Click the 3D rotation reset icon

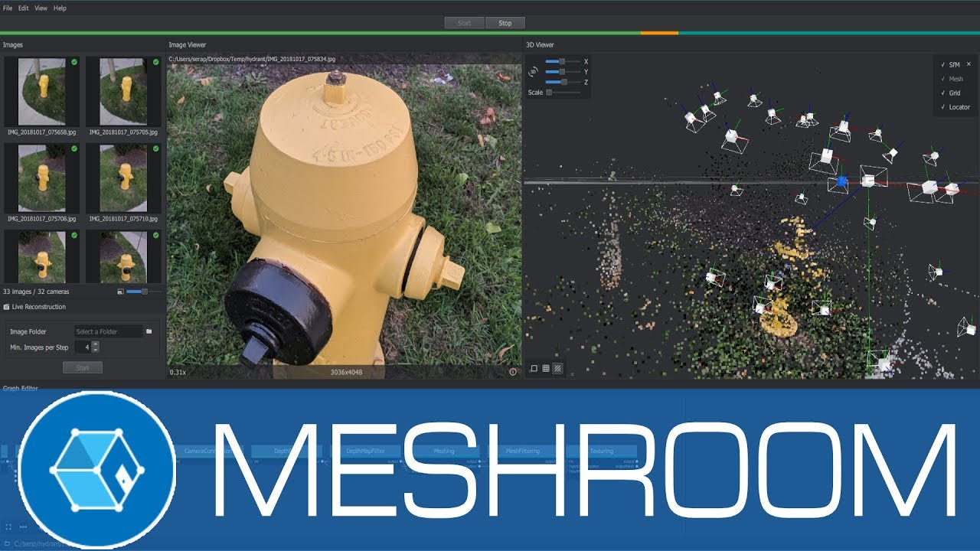tap(534, 71)
